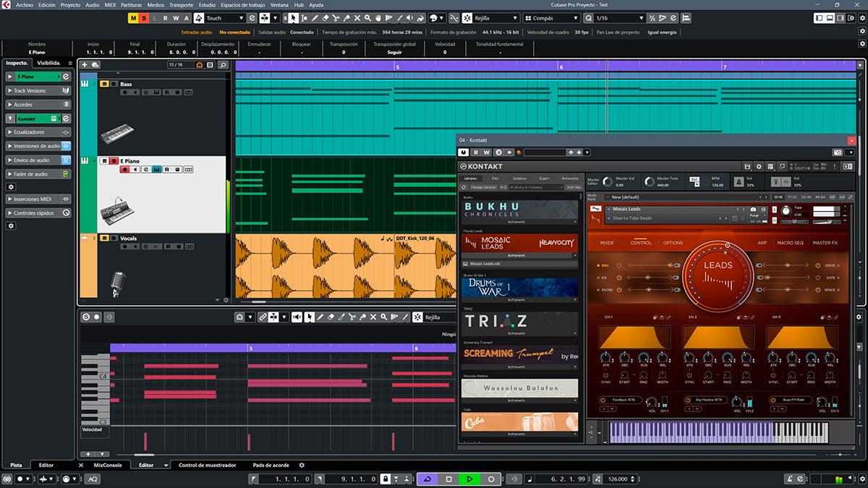Open Kontakt MASTER FX page
The width and height of the screenshot is (868, 488).
(825, 243)
